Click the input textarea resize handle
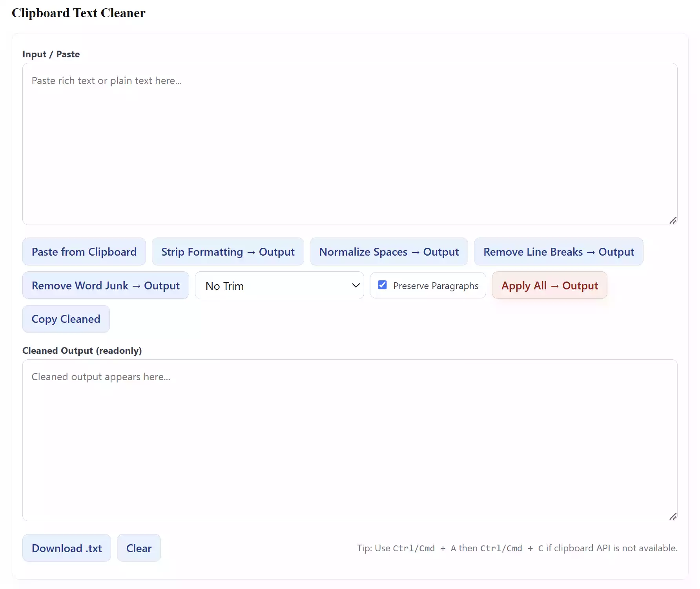 point(673,220)
